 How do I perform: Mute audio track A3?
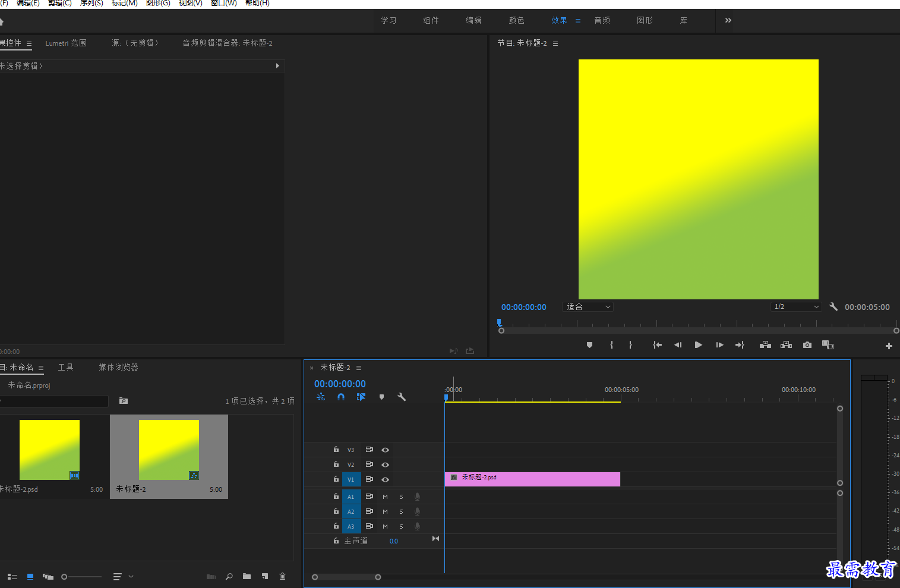point(385,526)
